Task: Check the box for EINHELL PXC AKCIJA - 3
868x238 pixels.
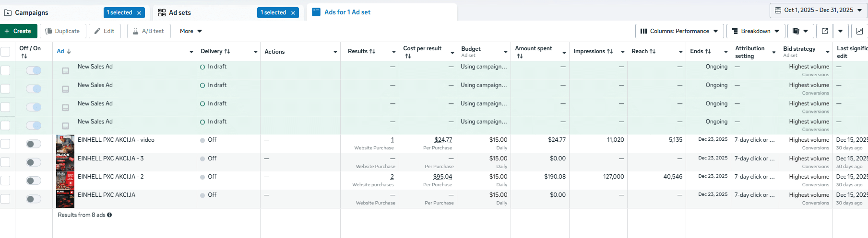Action: (x=5, y=162)
